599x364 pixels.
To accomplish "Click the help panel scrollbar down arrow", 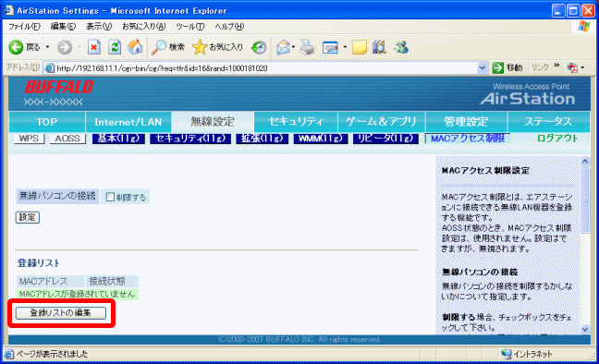I will pyautogui.click(x=585, y=329).
